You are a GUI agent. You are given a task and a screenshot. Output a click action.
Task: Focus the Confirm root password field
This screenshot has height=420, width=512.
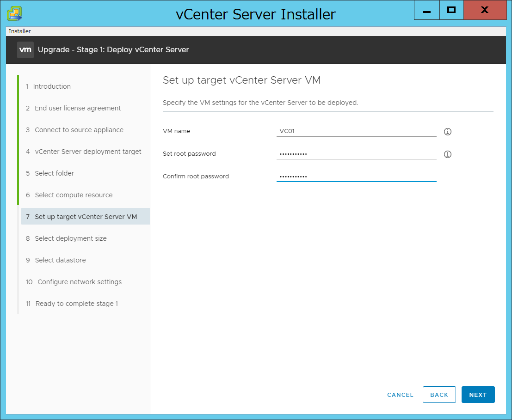(x=356, y=177)
